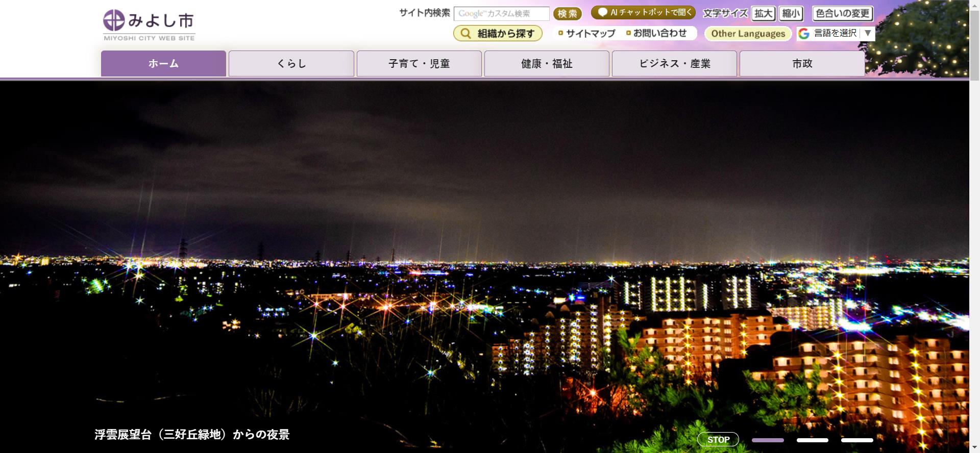Switch to the third slide indicator
Screen dimensions: 980x453
pyautogui.click(x=857, y=440)
